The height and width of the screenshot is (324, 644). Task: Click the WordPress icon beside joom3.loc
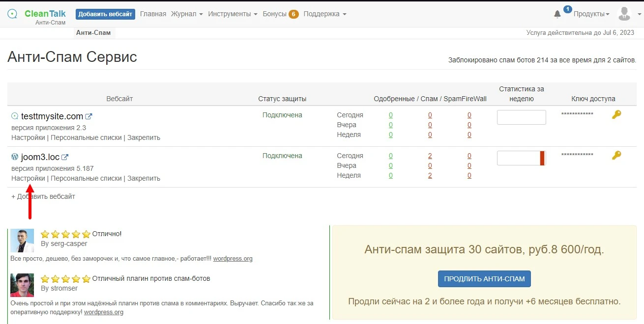[x=15, y=157]
